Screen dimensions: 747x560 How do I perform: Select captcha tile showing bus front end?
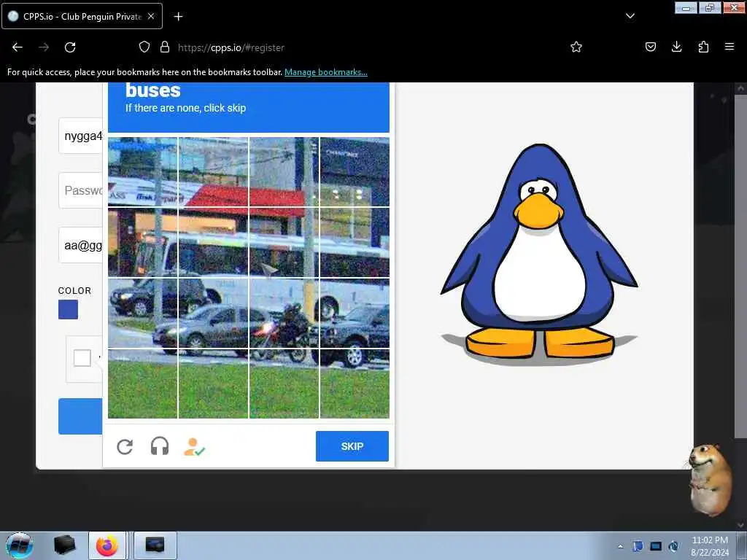[142, 243]
